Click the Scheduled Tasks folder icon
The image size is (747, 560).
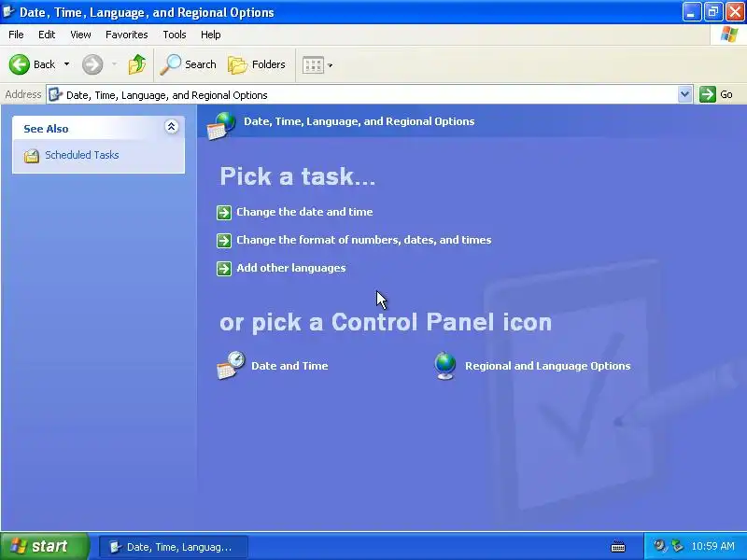pos(32,156)
